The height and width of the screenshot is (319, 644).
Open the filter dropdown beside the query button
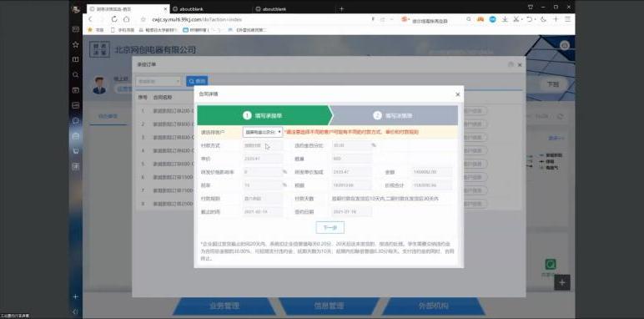click(158, 81)
